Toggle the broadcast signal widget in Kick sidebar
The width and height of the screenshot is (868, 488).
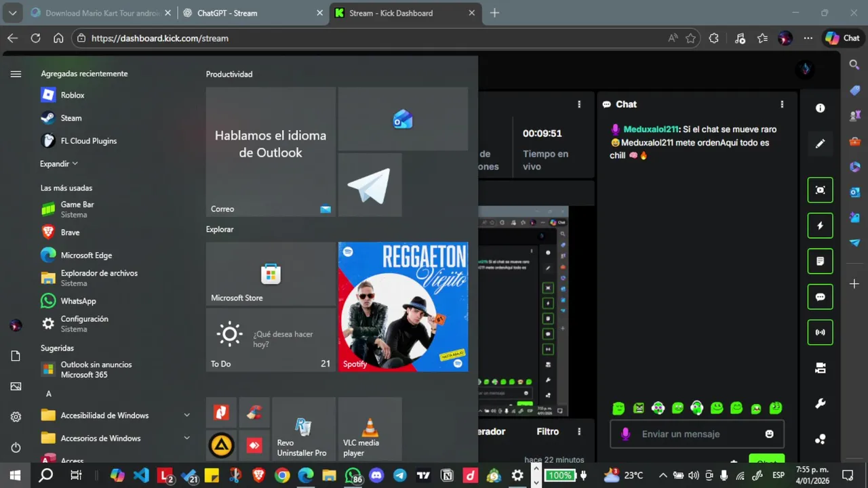(820, 332)
